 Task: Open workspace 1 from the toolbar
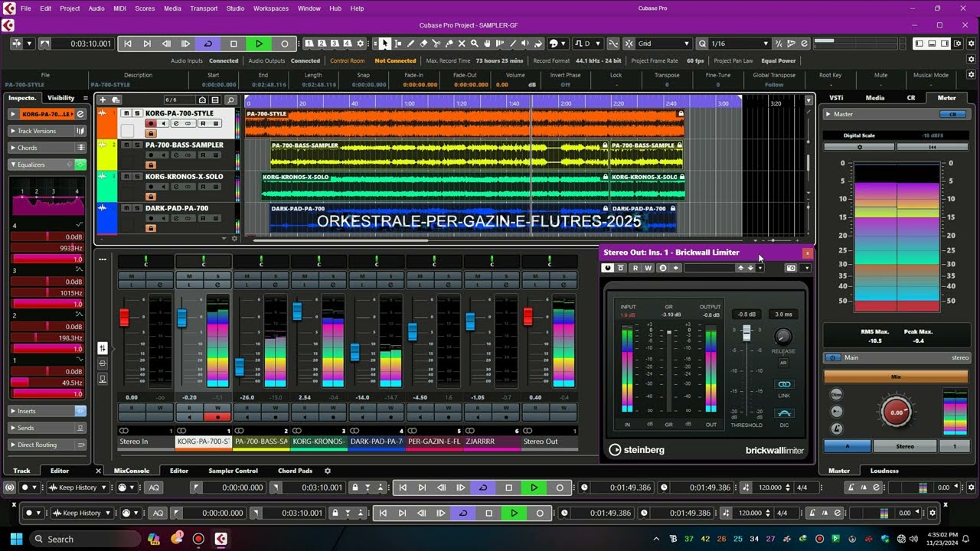[x=309, y=44]
